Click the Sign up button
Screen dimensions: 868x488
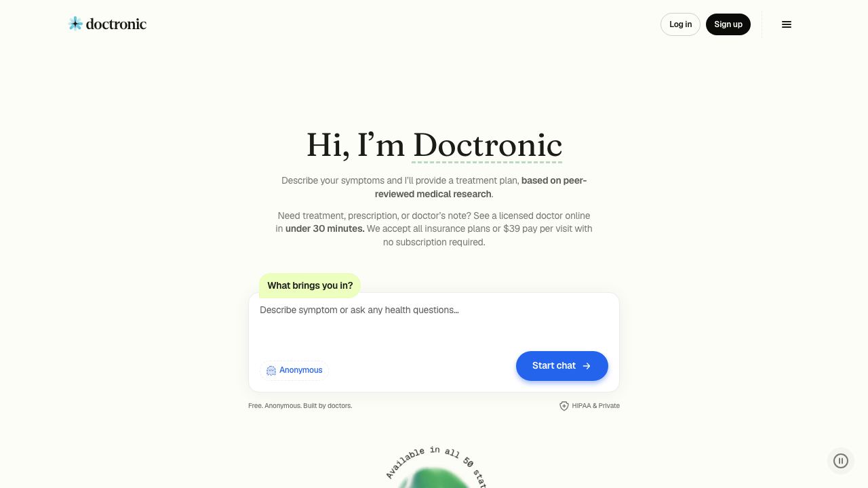click(728, 24)
